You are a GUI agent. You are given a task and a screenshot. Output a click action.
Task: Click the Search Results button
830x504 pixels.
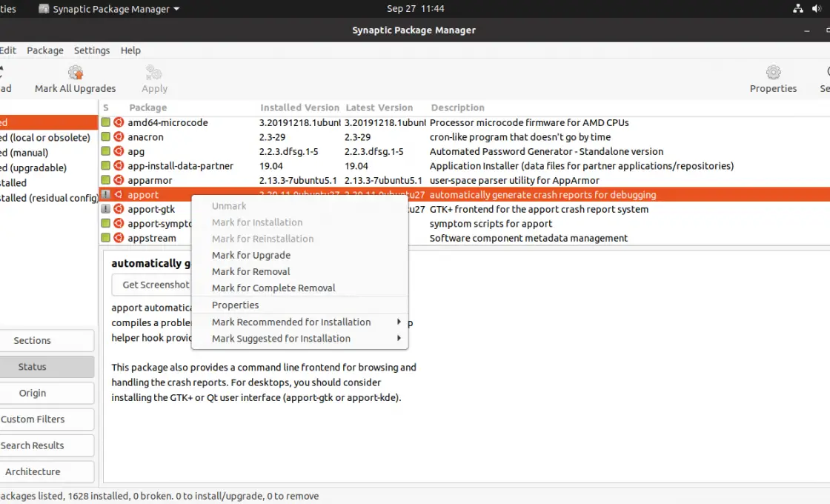coord(47,445)
